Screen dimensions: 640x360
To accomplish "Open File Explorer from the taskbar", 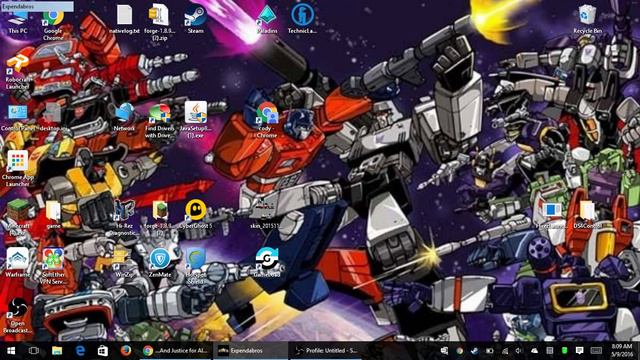I will (x=57, y=351).
